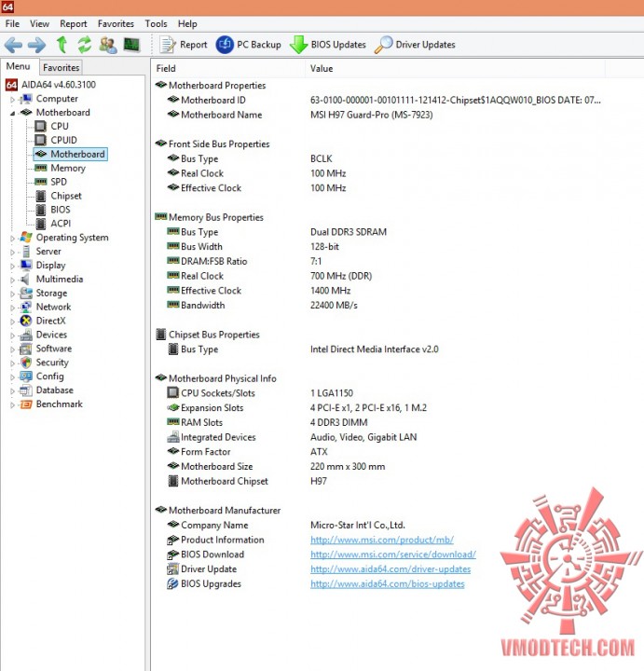Select the CPU item icon in the tree

tap(41, 126)
